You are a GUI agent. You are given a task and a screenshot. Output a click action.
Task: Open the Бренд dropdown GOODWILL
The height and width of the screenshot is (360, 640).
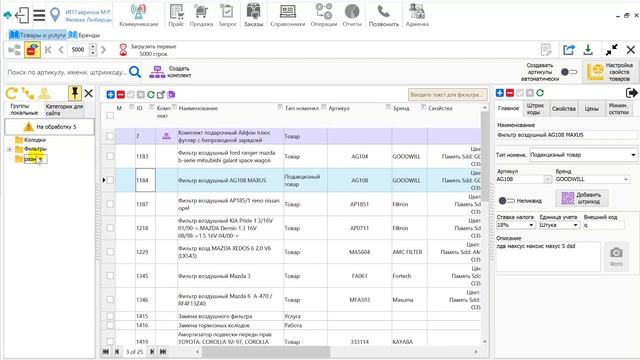point(625,179)
